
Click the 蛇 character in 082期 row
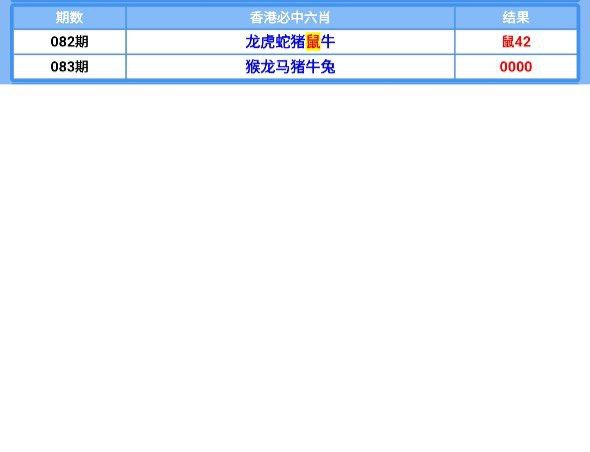(x=283, y=41)
